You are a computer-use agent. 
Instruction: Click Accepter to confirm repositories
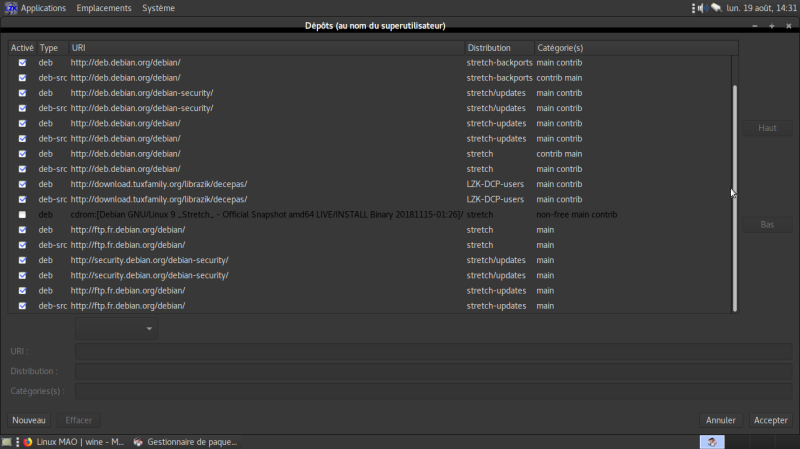pyautogui.click(x=770, y=420)
